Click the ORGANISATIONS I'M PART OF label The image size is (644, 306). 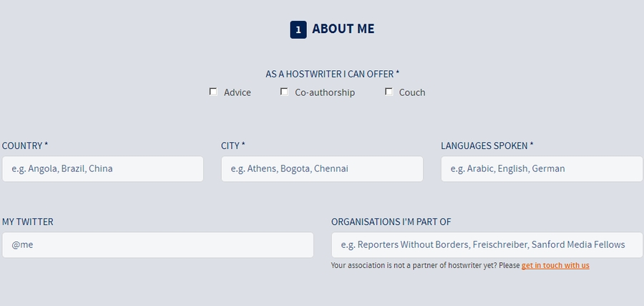click(391, 221)
